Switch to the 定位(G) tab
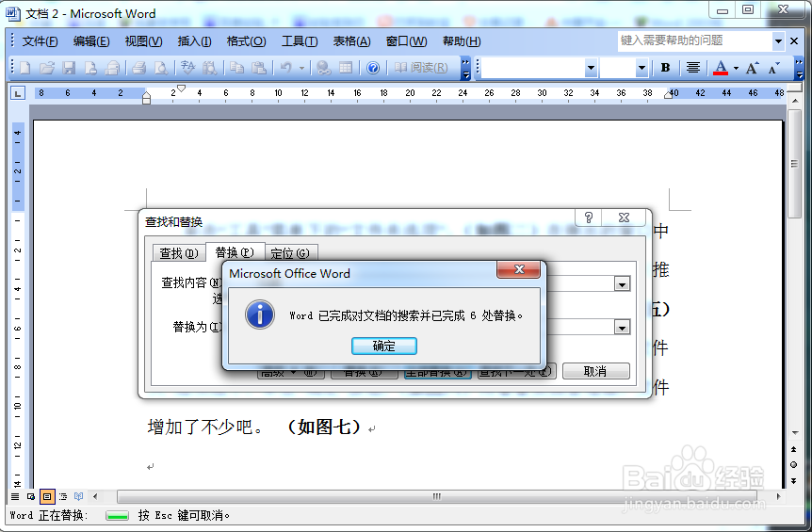Viewport: 812px width, 532px height. click(x=290, y=253)
